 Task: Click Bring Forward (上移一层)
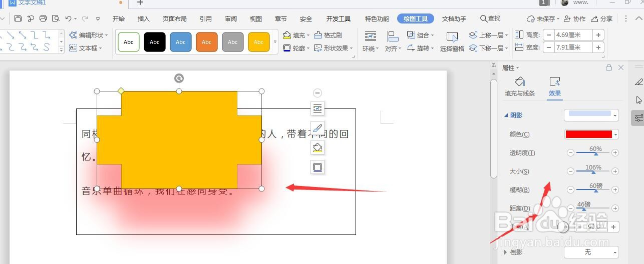pyautogui.click(x=488, y=35)
